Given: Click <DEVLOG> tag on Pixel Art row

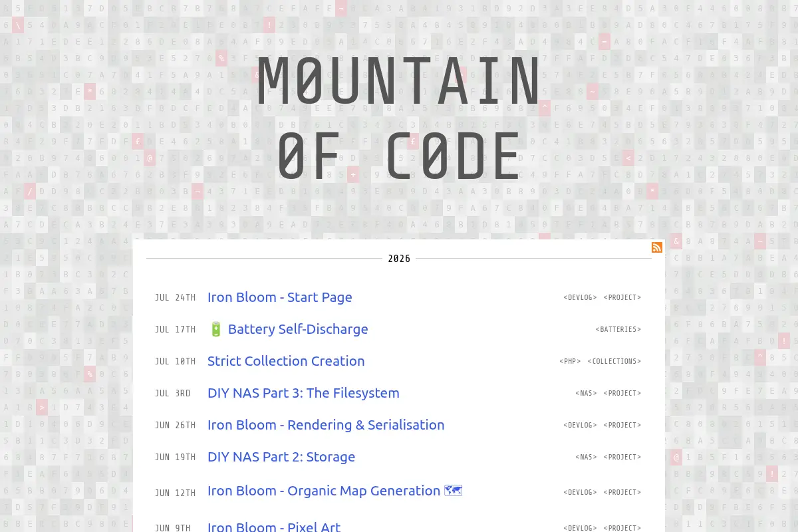Looking at the screenshot, I should 580,528.
